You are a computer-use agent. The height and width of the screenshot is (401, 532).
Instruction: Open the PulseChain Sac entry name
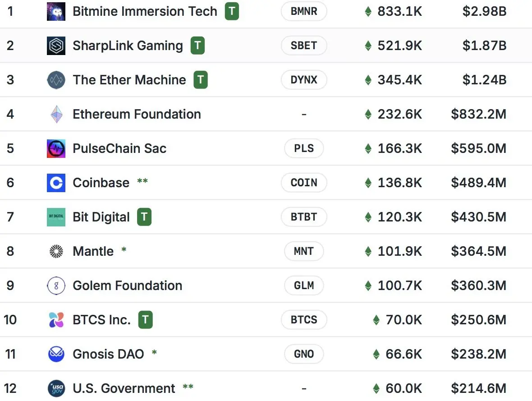pyautogui.click(x=119, y=148)
